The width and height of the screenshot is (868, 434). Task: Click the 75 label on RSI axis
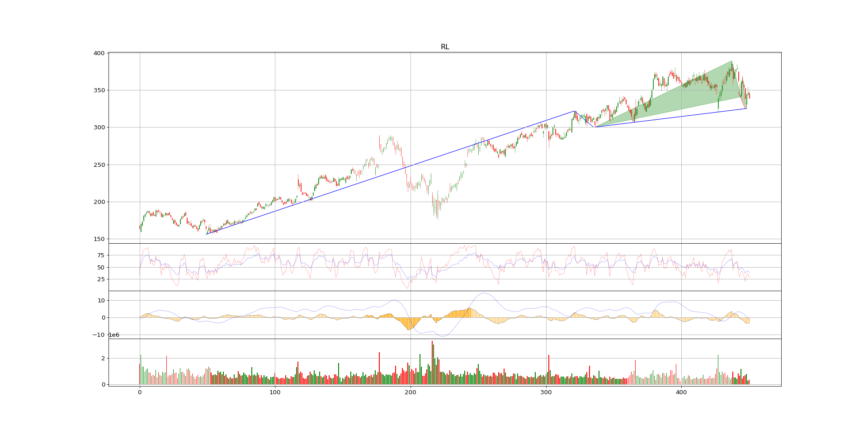[101, 255]
